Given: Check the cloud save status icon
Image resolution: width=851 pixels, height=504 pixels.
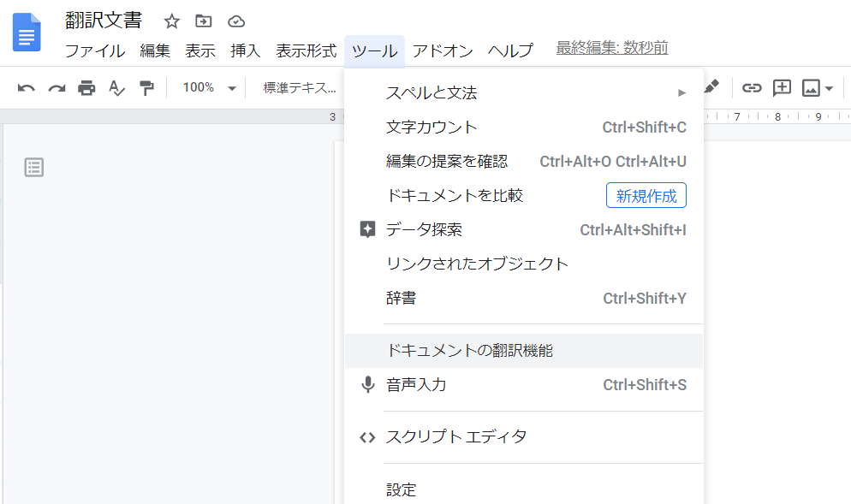Looking at the screenshot, I should pos(236,21).
